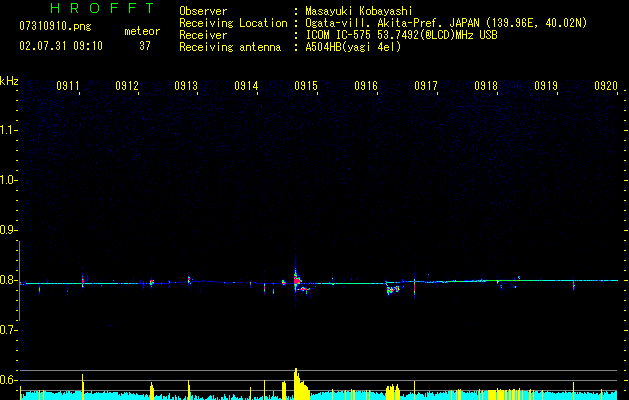Click the meteor echo cluster after 0916

click(x=393, y=289)
